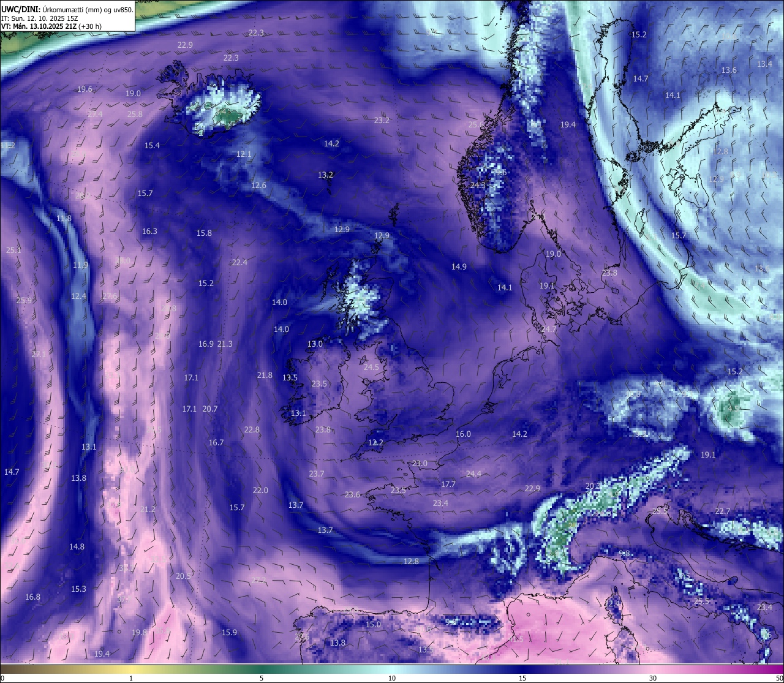Click the 21.3 value on the map
The image size is (784, 683).
click(225, 344)
